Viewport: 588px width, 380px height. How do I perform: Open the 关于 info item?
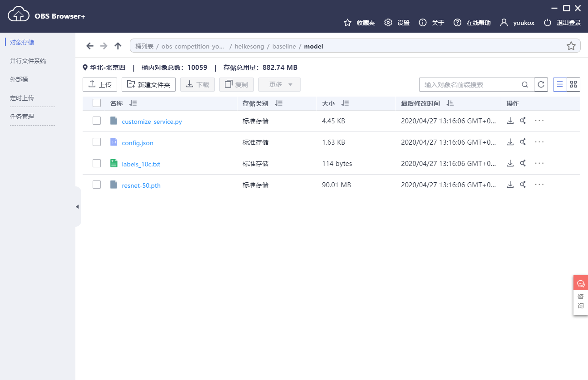(432, 23)
